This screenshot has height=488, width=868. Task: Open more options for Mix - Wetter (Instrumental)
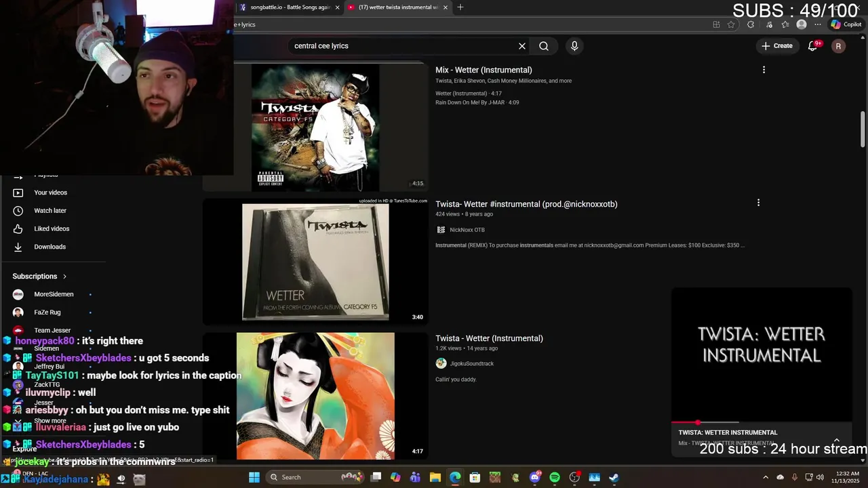[x=764, y=70]
